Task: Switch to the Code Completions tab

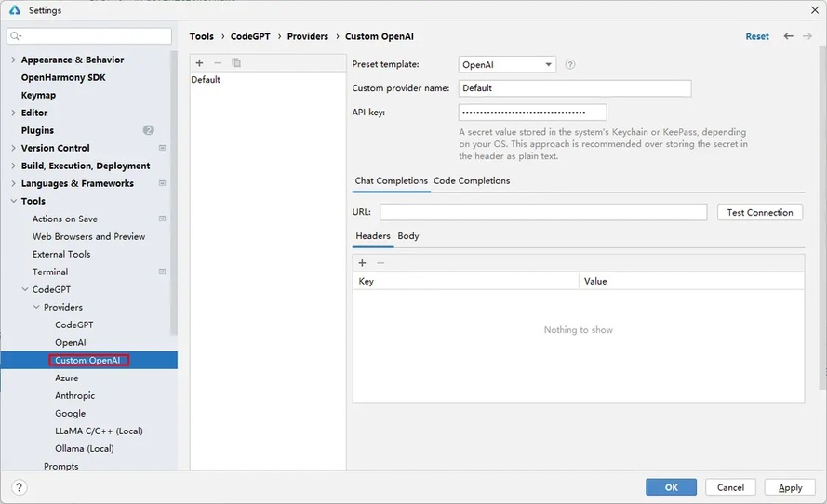Action: tap(472, 181)
